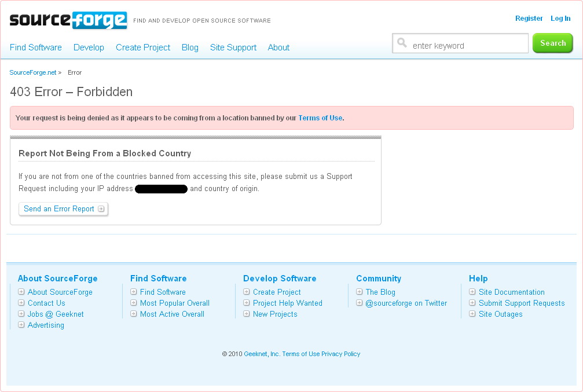
Task: Click the bullet icon beside The Blog
Action: click(359, 292)
